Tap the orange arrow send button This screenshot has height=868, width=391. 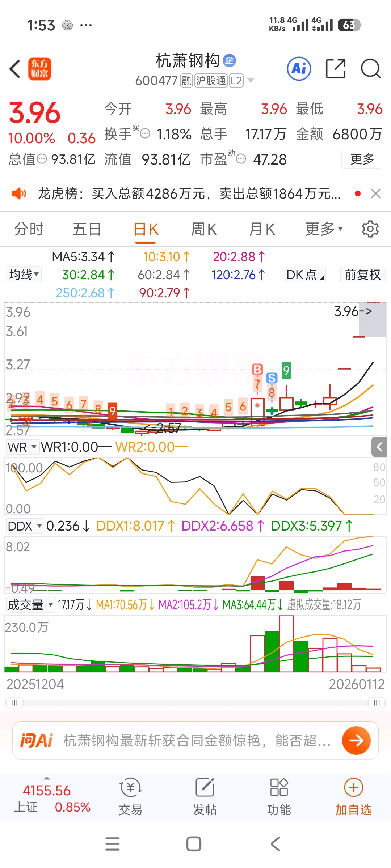point(356,741)
